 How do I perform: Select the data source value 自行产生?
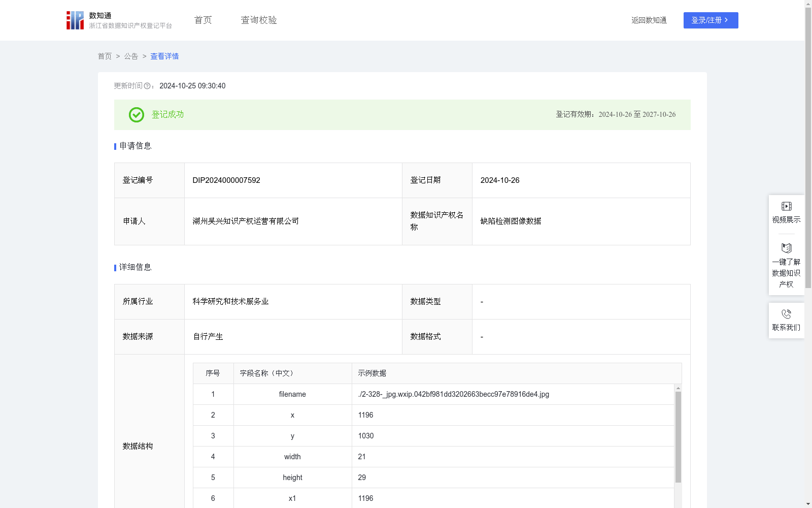(208, 337)
